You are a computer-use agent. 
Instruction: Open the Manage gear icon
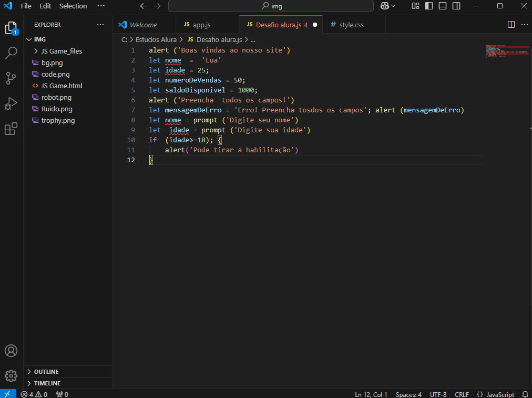tap(11, 375)
